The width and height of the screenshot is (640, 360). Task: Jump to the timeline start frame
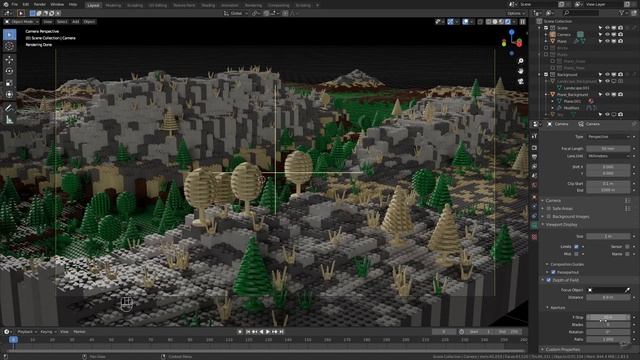click(248, 332)
